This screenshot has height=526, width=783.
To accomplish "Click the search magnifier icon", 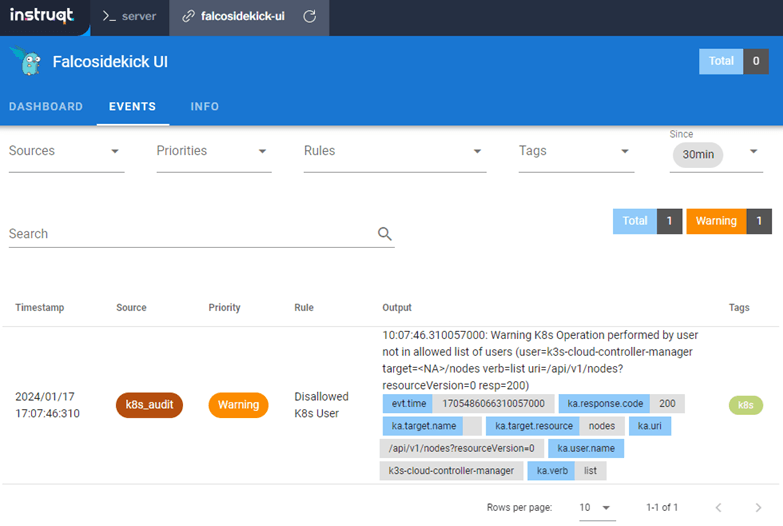I will (x=384, y=234).
